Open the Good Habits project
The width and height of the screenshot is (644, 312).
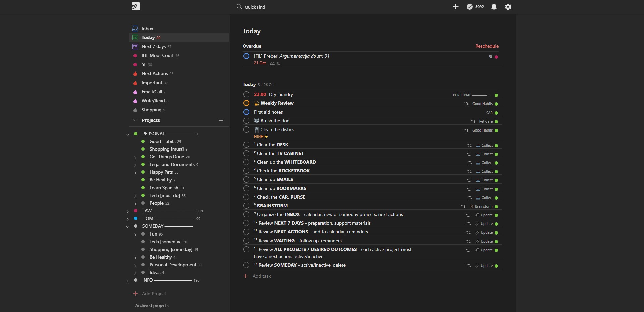pos(162,141)
